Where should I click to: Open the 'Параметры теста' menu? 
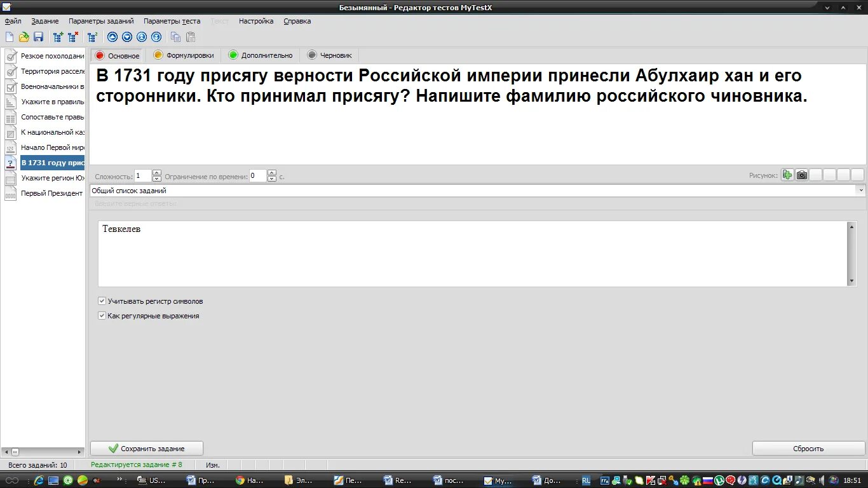tap(172, 20)
